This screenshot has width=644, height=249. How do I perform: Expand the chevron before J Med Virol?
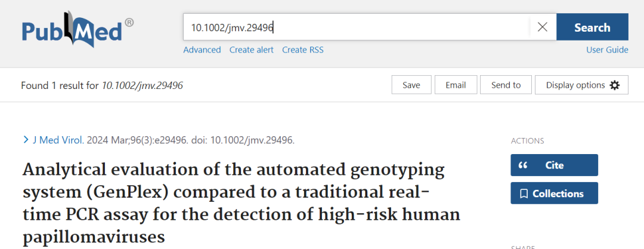[25, 140]
